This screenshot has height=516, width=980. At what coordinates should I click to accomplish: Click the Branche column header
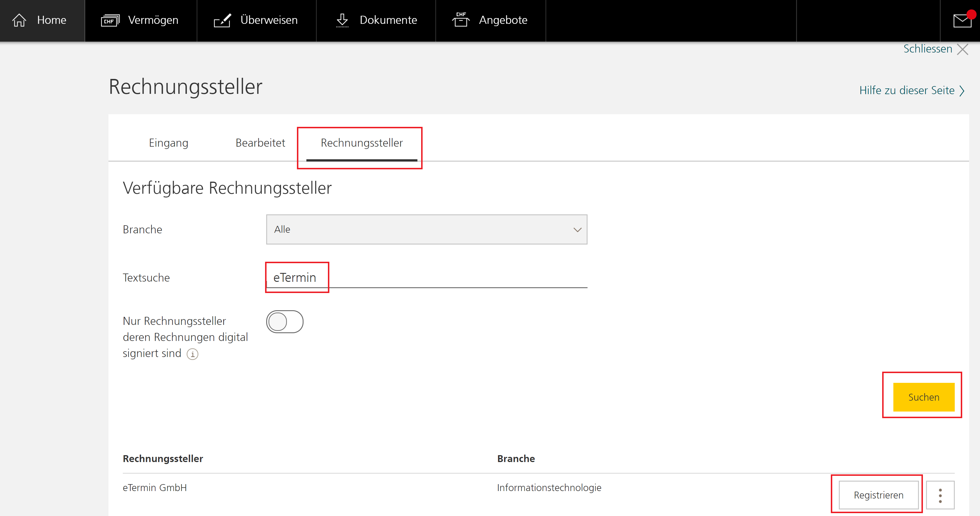(516, 459)
